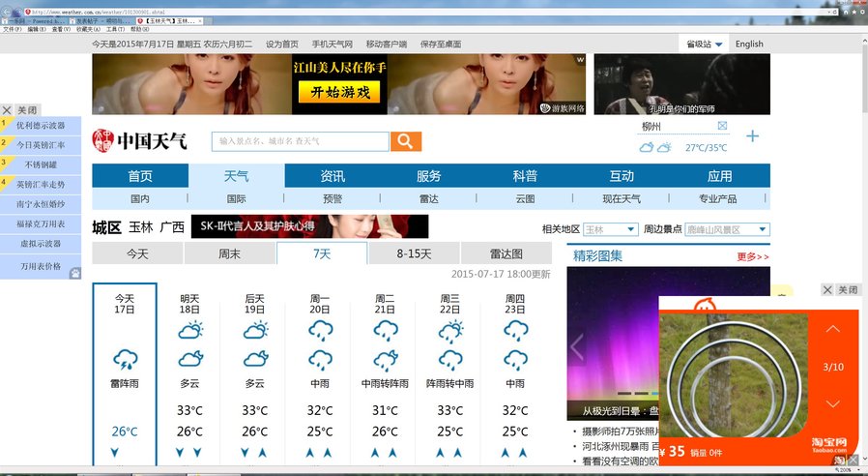This screenshot has width=868, height=476.
Task: Click the 更多>> link in 精彩图集
Action: point(752,256)
